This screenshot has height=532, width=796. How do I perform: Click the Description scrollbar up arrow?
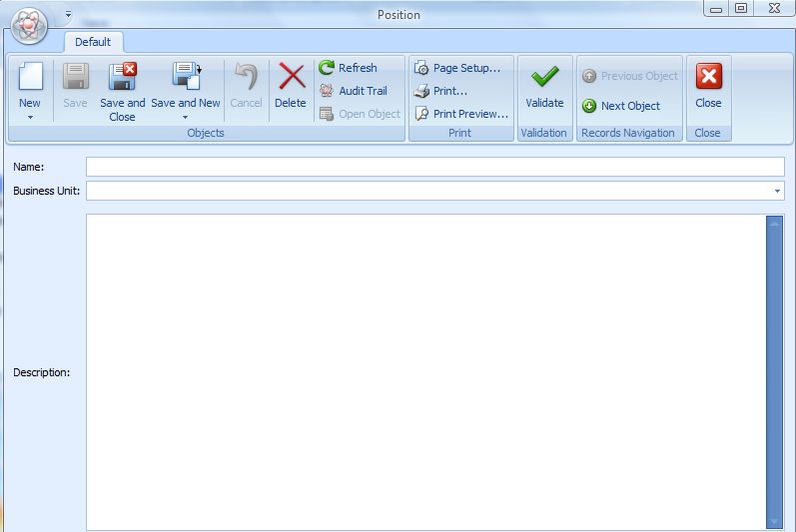coord(775,223)
